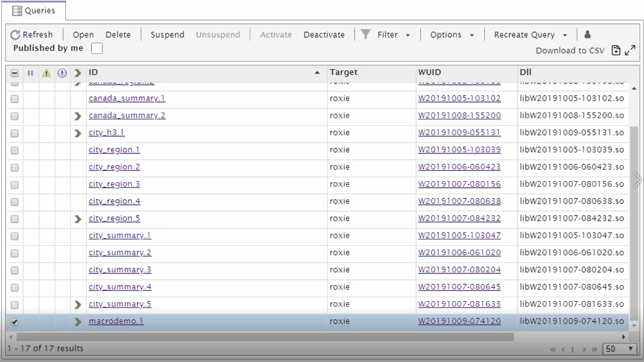Click the last page pagination arrows
644x362 pixels.
click(x=594, y=349)
